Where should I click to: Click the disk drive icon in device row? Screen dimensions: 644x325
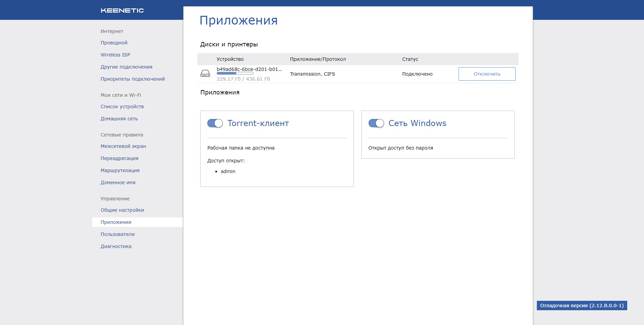[205, 73]
